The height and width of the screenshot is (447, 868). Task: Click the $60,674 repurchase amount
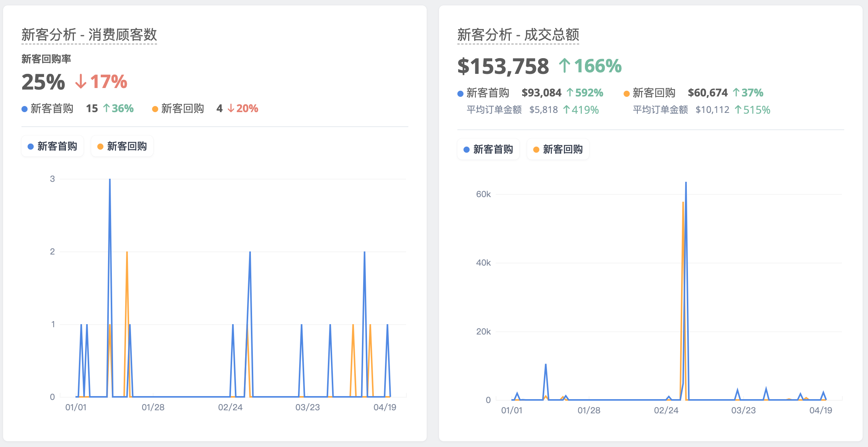point(708,93)
